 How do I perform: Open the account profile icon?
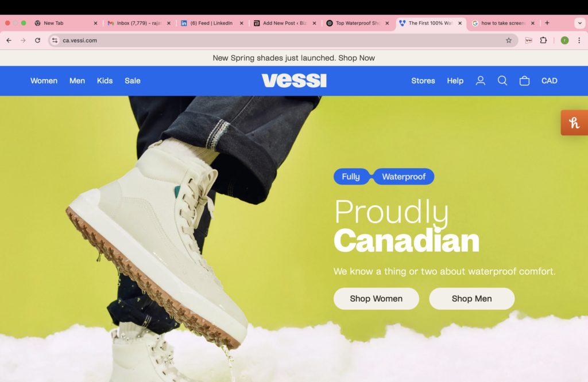tap(481, 80)
